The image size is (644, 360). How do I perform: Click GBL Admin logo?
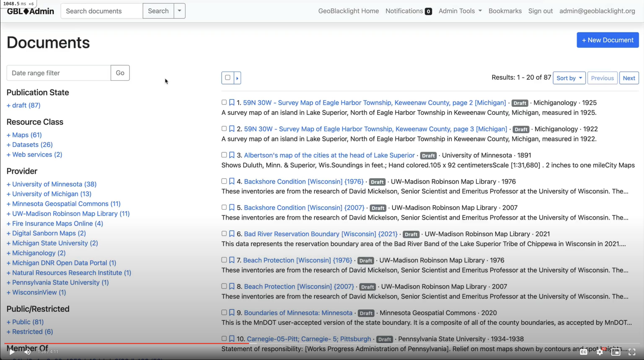click(31, 11)
